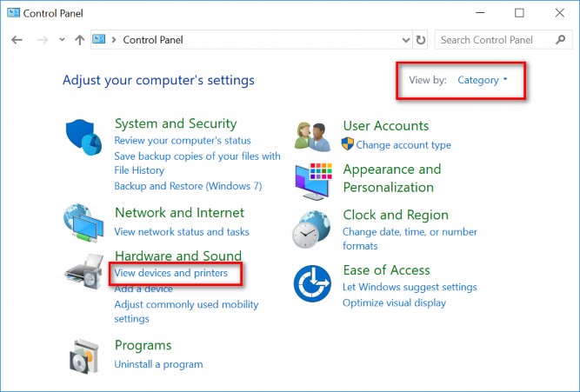Open the Ease of Access icon
Image resolution: width=580 pixels, height=392 pixels.
click(x=313, y=282)
